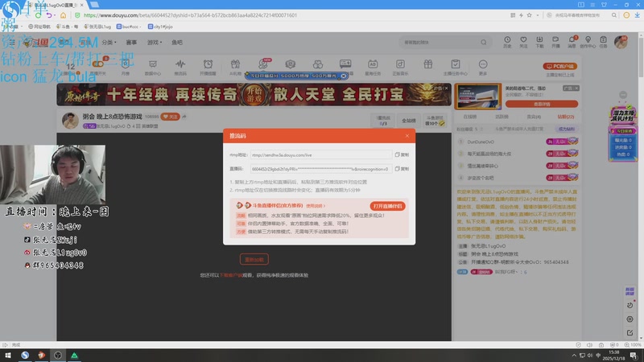Click the browser refresh button
644x362 pixels.
coord(38,15)
